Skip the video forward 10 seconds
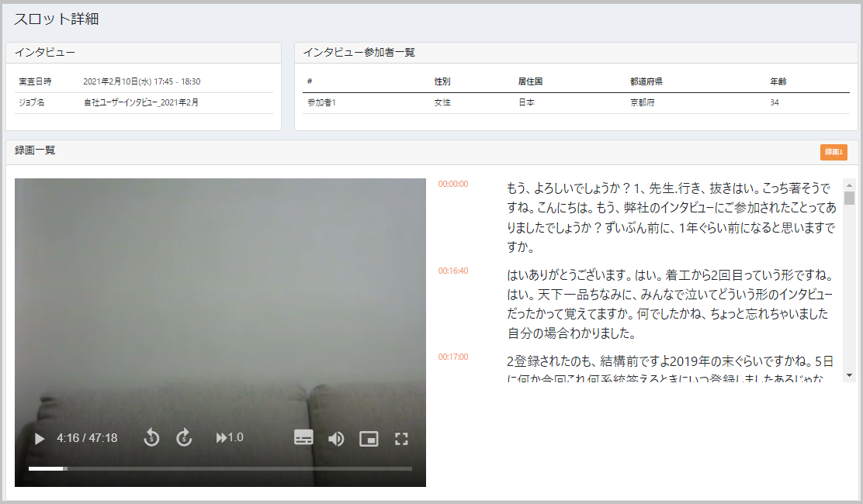Image resolution: width=863 pixels, height=504 pixels. pos(184,438)
